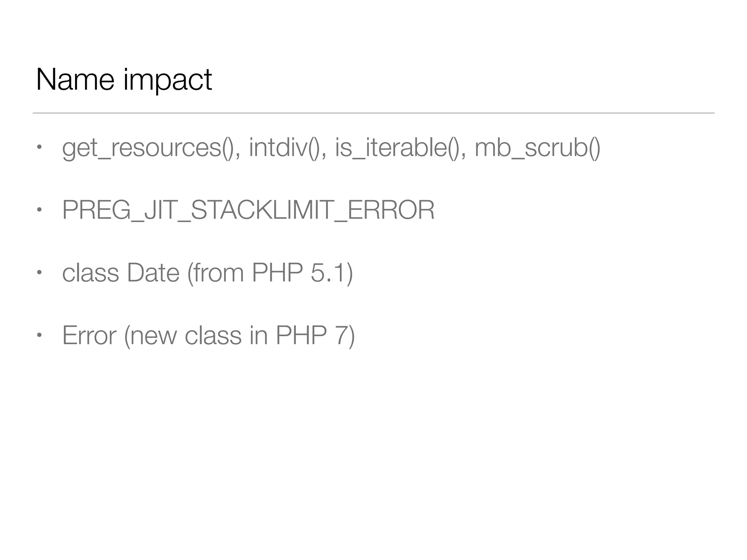The image size is (747, 560).
Task: Click the word "PHP" before 5.1
Action: point(277,273)
